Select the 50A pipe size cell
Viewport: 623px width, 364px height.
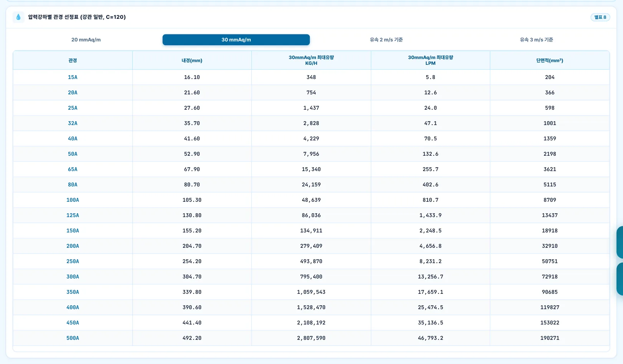tap(73, 154)
